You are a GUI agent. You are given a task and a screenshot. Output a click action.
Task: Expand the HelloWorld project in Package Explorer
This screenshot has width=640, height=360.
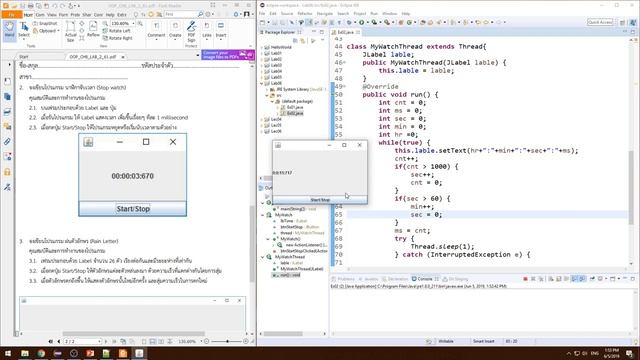[x=262, y=47]
